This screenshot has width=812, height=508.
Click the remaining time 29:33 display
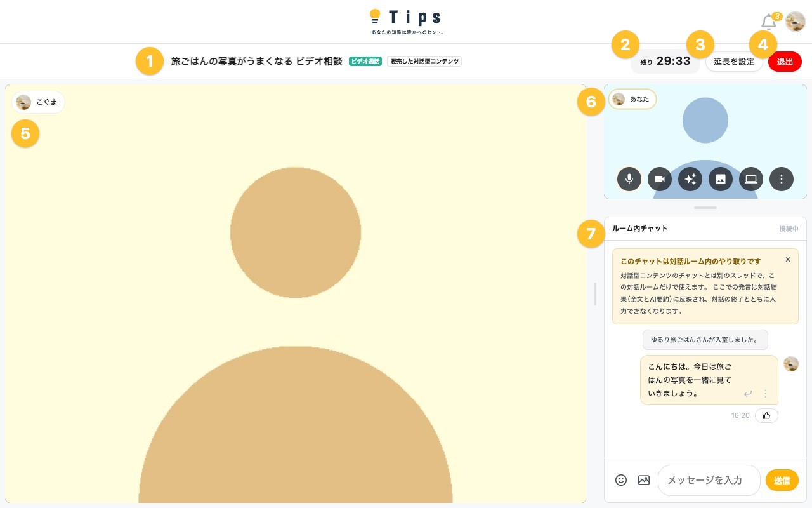(x=665, y=62)
